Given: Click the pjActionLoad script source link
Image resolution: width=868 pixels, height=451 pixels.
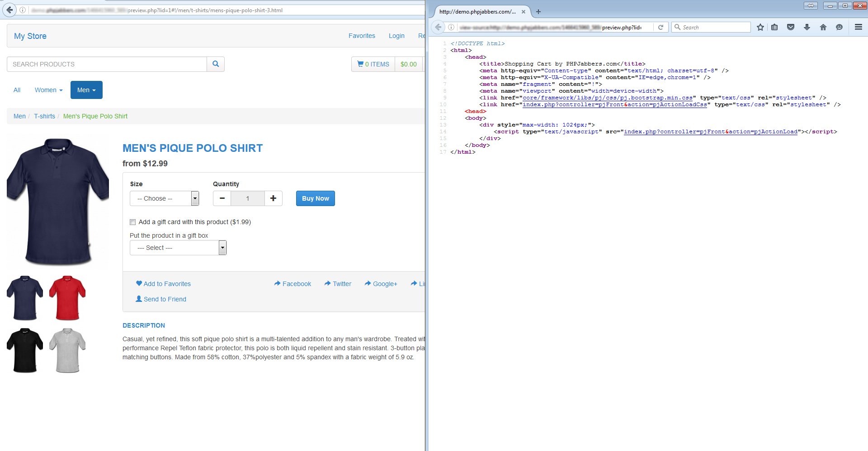Looking at the screenshot, I should tap(711, 132).
